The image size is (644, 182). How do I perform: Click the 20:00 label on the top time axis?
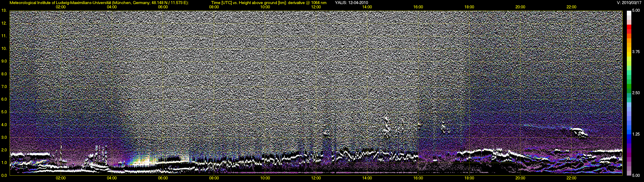coord(520,7)
